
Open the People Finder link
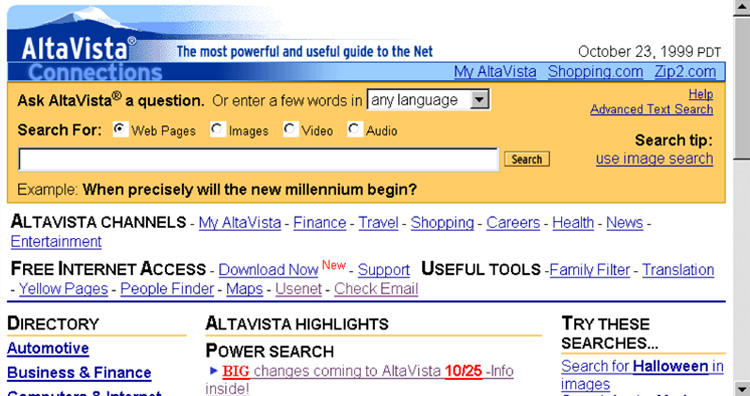point(167,289)
